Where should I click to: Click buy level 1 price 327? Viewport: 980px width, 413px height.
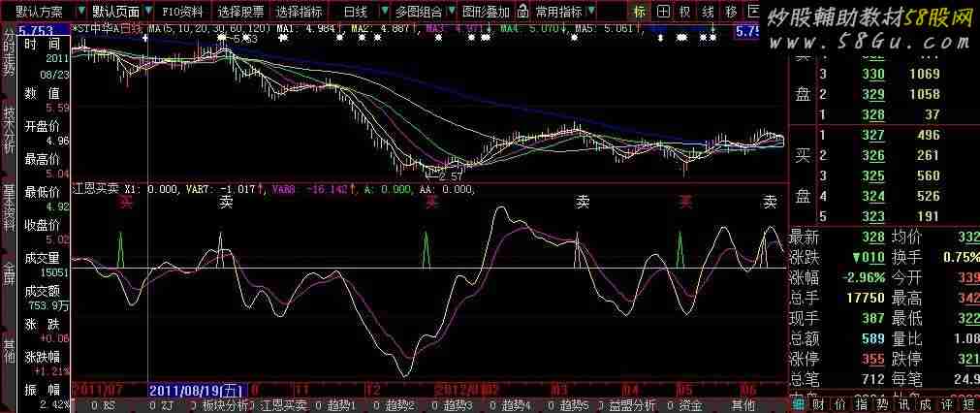click(873, 136)
